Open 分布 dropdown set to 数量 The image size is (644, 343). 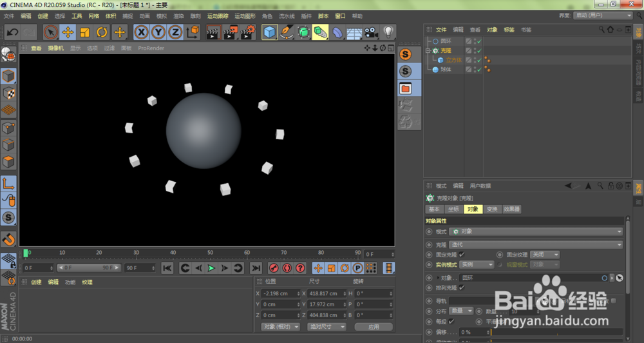click(x=462, y=311)
